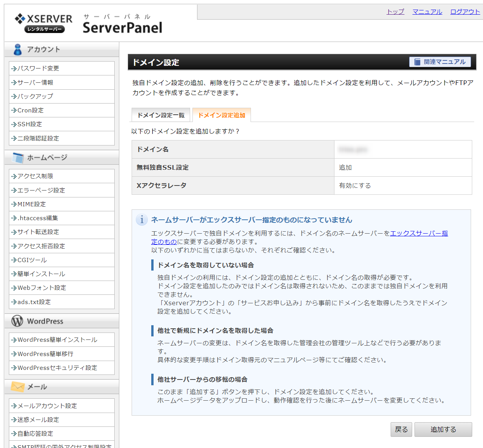Click heading 他社で新規にドメイン名を取得した場合

tap(215, 331)
